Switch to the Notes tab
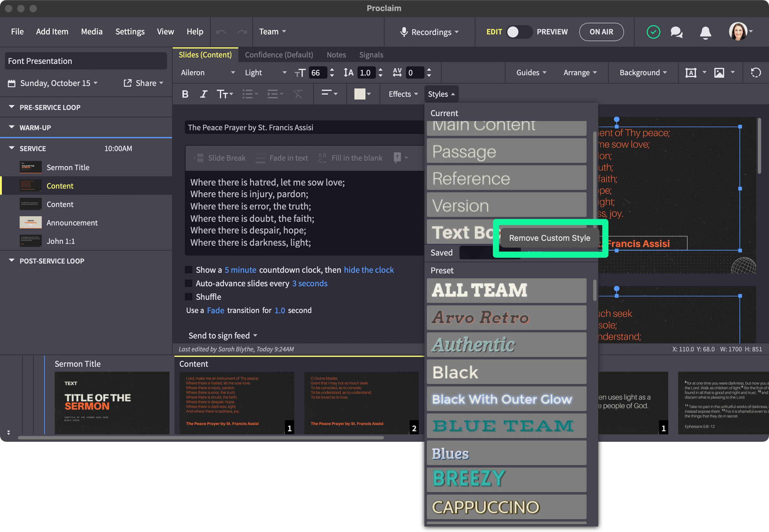 pyautogui.click(x=336, y=55)
